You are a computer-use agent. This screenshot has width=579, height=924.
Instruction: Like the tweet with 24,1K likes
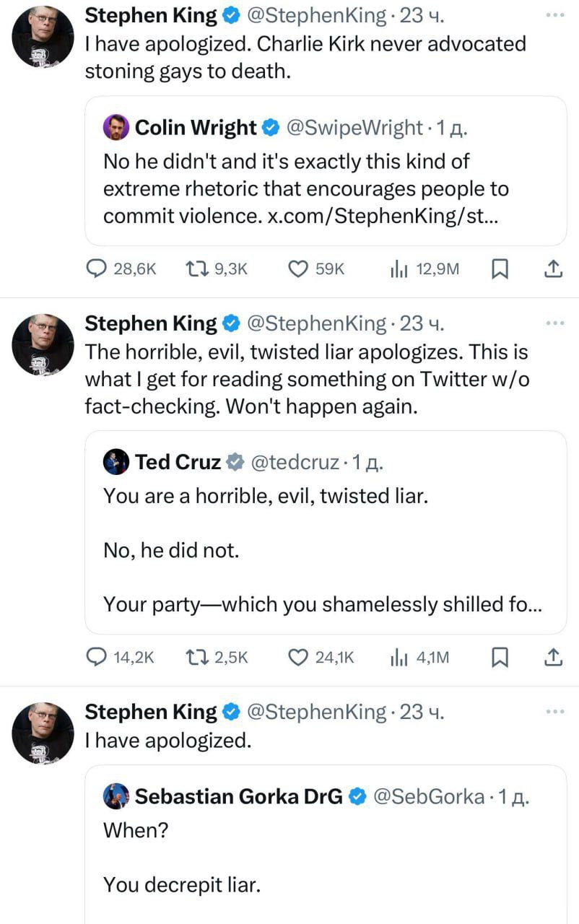tap(298, 657)
